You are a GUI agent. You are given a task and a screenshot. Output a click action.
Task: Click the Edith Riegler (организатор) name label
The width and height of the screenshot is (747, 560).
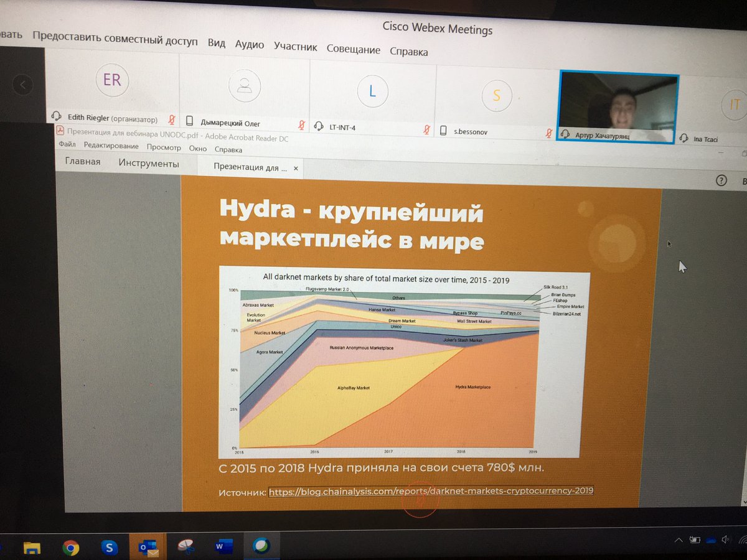pyautogui.click(x=111, y=118)
